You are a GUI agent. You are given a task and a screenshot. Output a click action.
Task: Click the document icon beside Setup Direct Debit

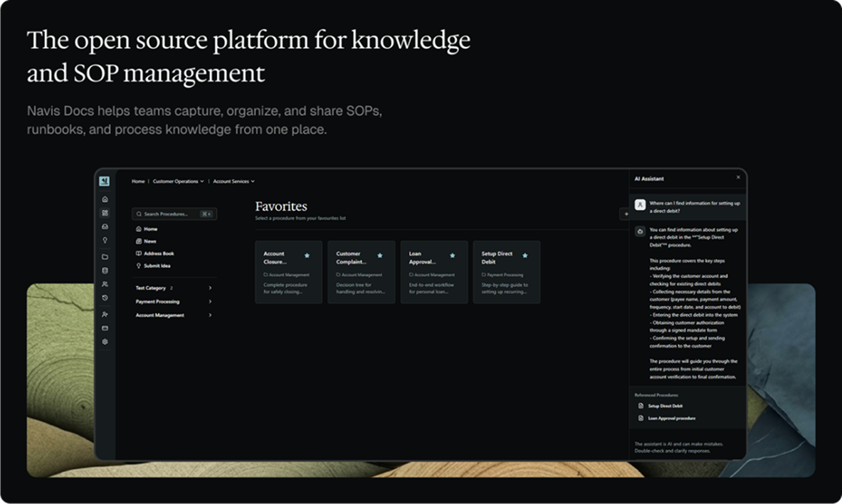[x=641, y=406]
